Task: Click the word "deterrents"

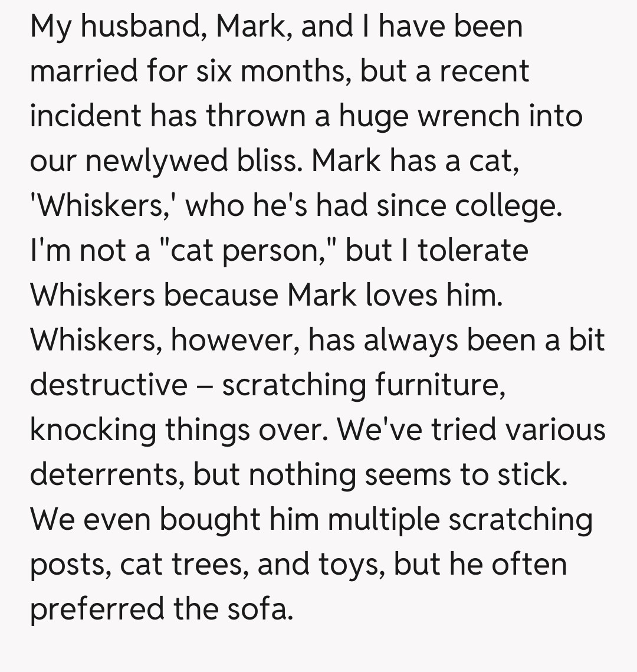Action: [104, 475]
